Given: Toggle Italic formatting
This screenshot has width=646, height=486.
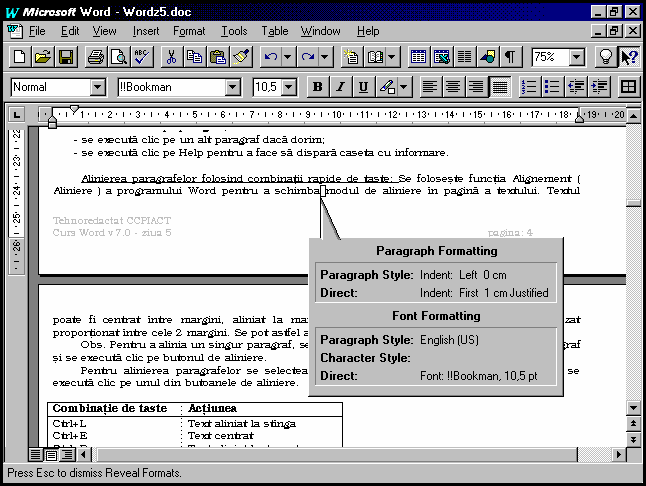Looking at the screenshot, I should tap(341, 87).
